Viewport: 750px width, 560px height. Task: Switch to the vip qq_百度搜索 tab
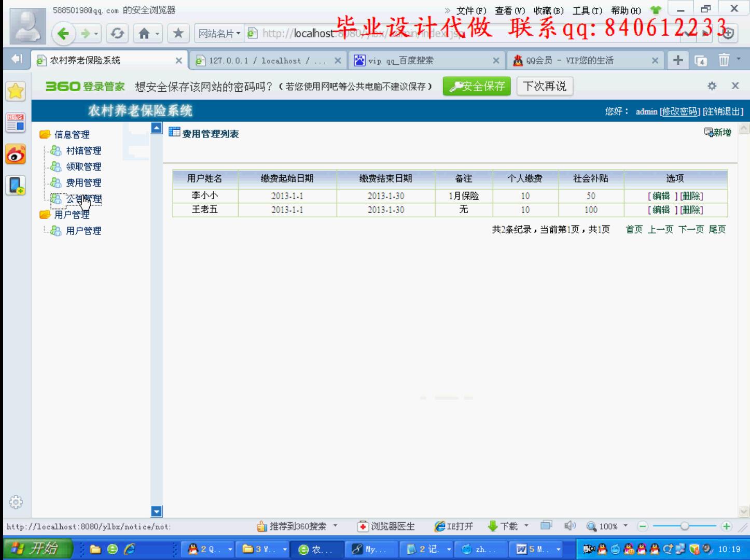click(426, 60)
